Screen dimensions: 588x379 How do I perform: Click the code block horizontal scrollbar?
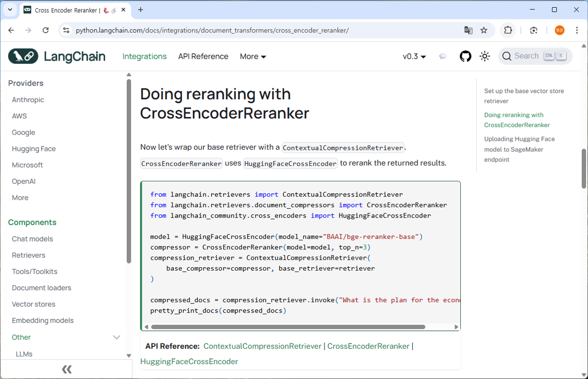(288, 327)
